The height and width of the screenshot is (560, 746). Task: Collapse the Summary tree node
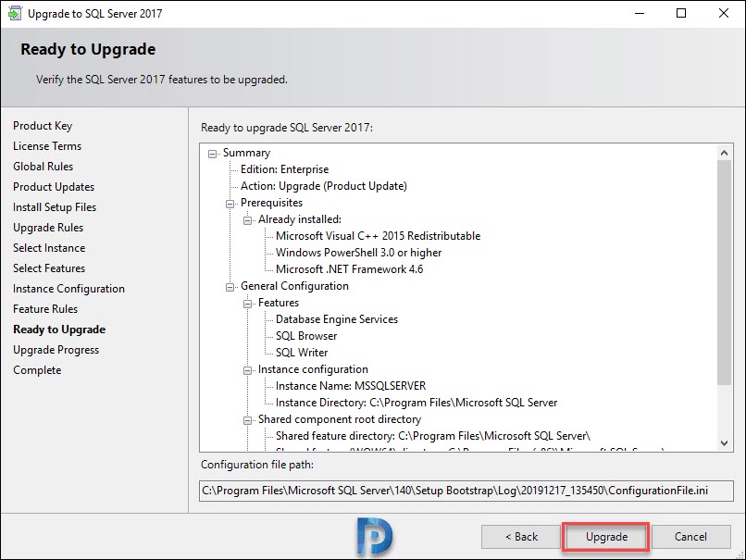pyautogui.click(x=212, y=154)
